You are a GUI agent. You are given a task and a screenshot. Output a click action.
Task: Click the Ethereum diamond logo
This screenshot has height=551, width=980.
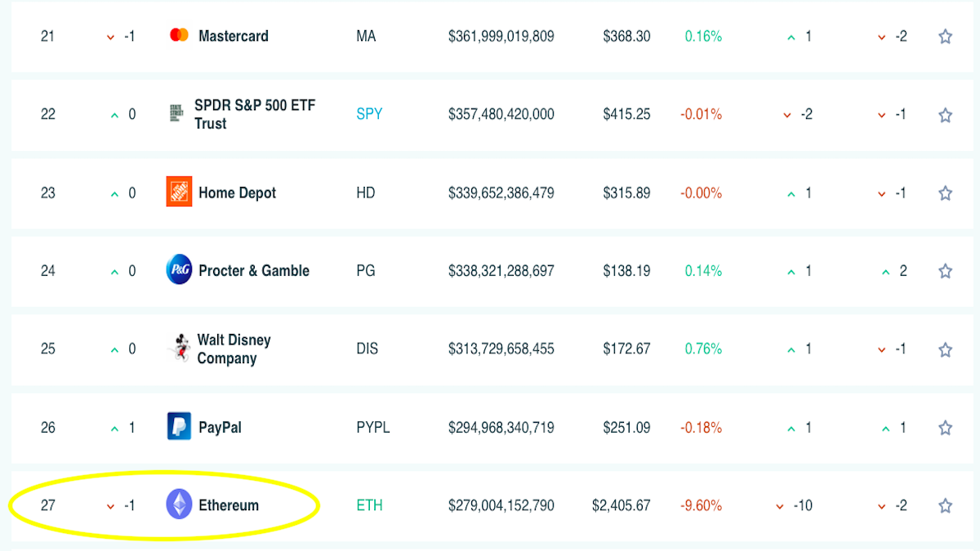coord(179,504)
